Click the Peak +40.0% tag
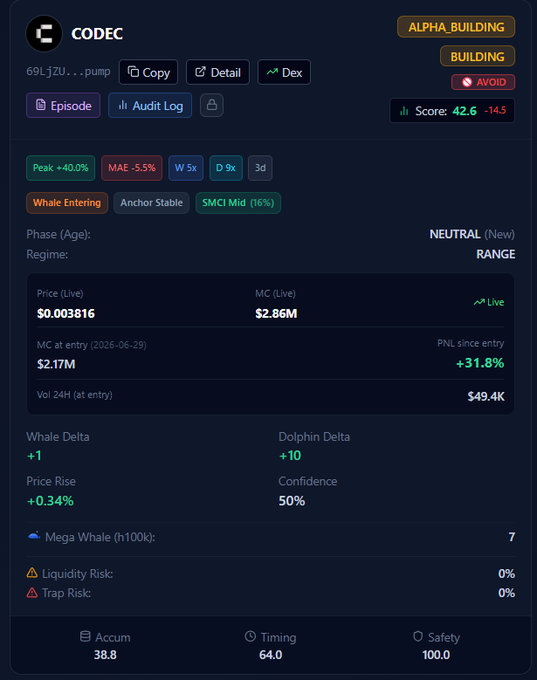 61,168
